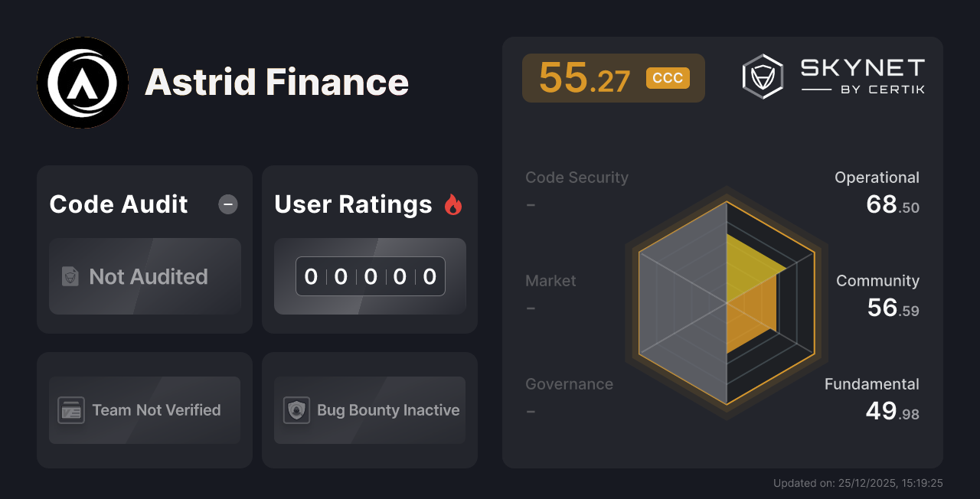Click the Astrid Finance circular logo
The image size is (980, 499).
(x=83, y=83)
